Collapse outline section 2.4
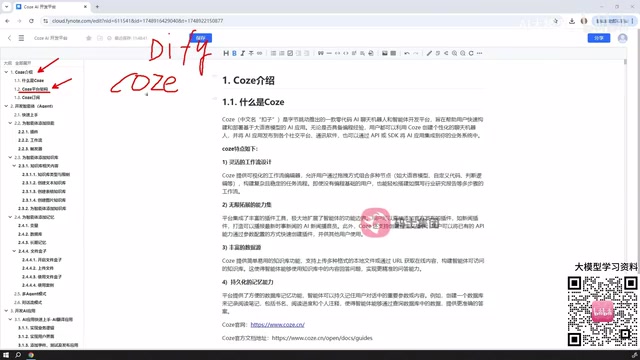Screen dimensions: 640x360 (x=10, y=217)
